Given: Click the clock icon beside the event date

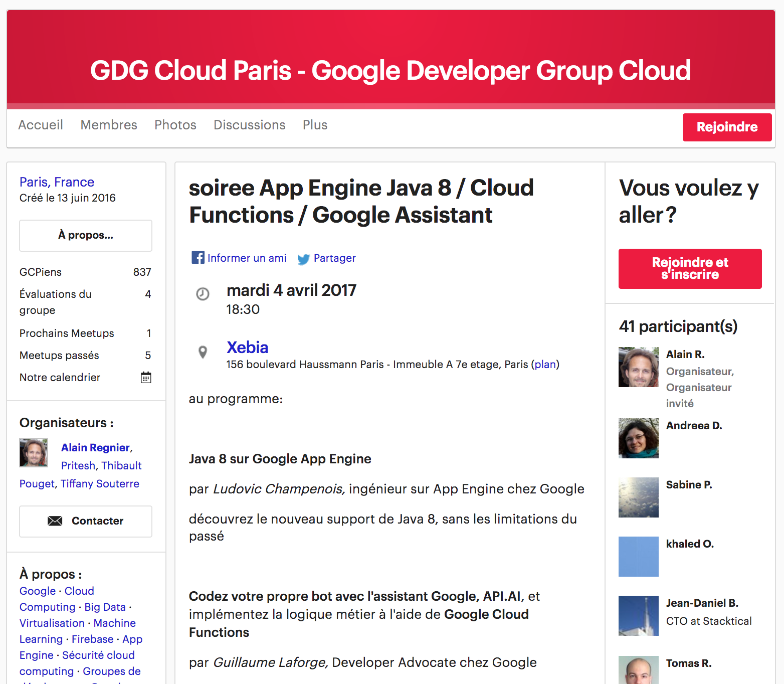Looking at the screenshot, I should coord(203,294).
